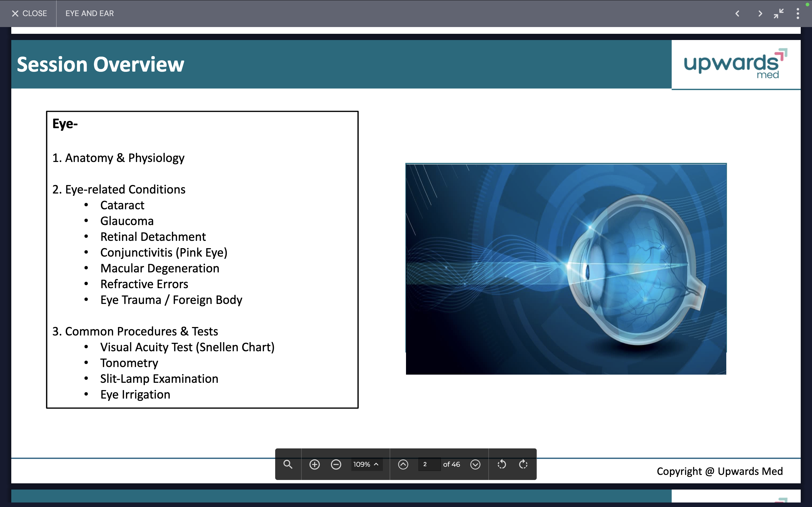Screen dimensions: 812x507
Task: Open the three-dot more options menu
Action: [798, 14]
